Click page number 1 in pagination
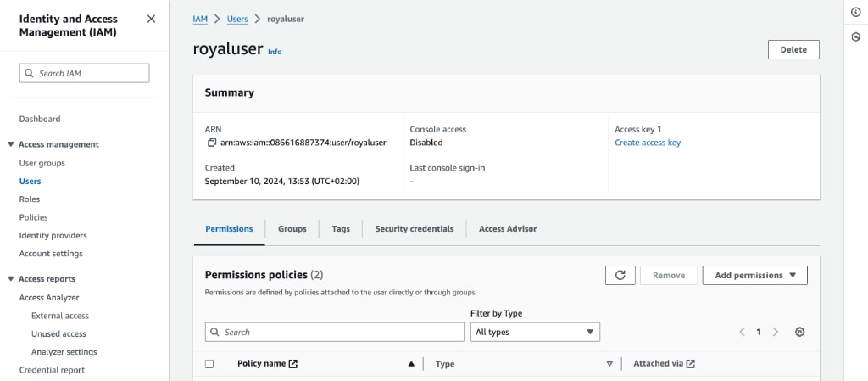 759,333
